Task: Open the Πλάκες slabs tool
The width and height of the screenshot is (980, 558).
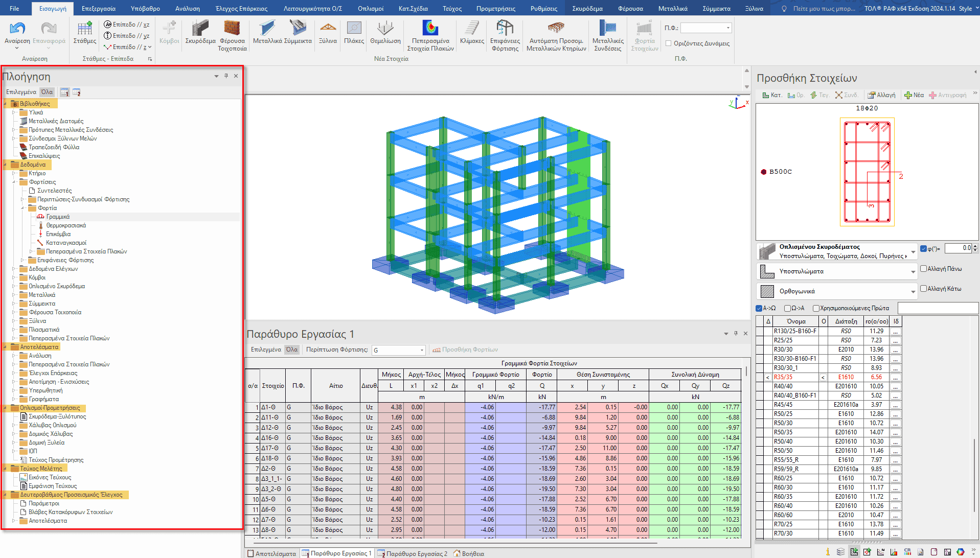Action: [354, 32]
